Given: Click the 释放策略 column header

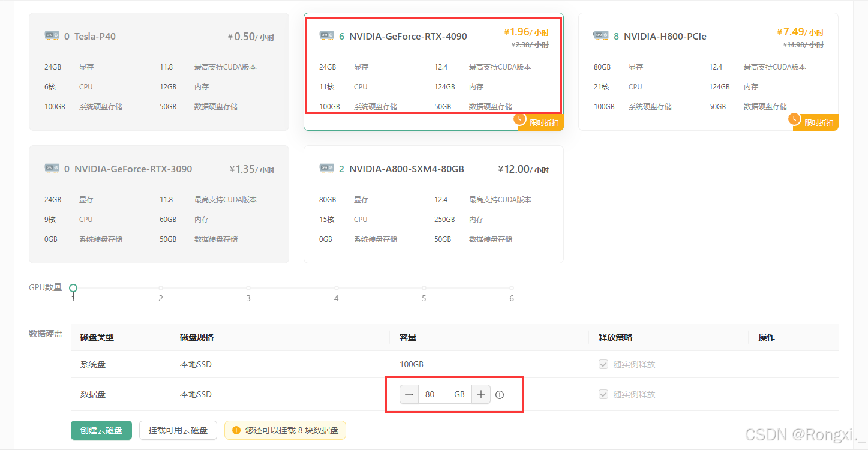Looking at the screenshot, I should (x=615, y=337).
